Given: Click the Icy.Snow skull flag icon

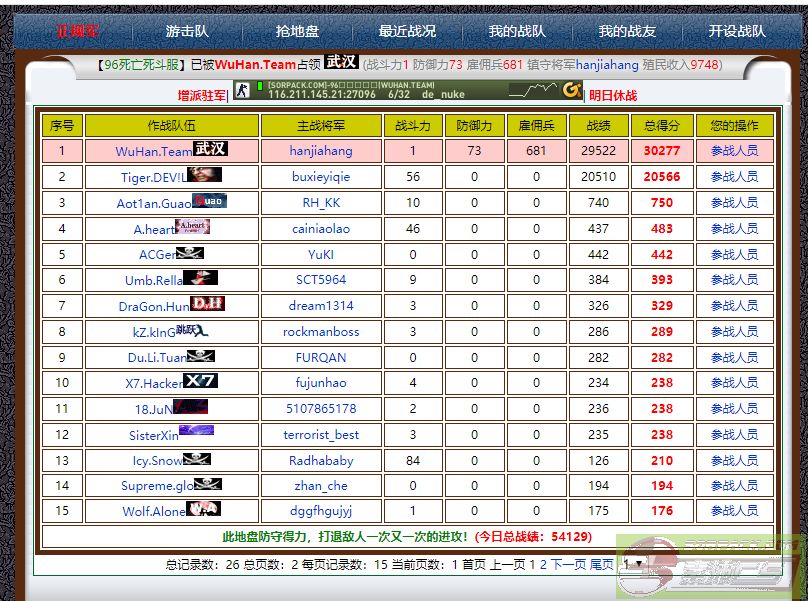Looking at the screenshot, I should (x=197, y=459).
